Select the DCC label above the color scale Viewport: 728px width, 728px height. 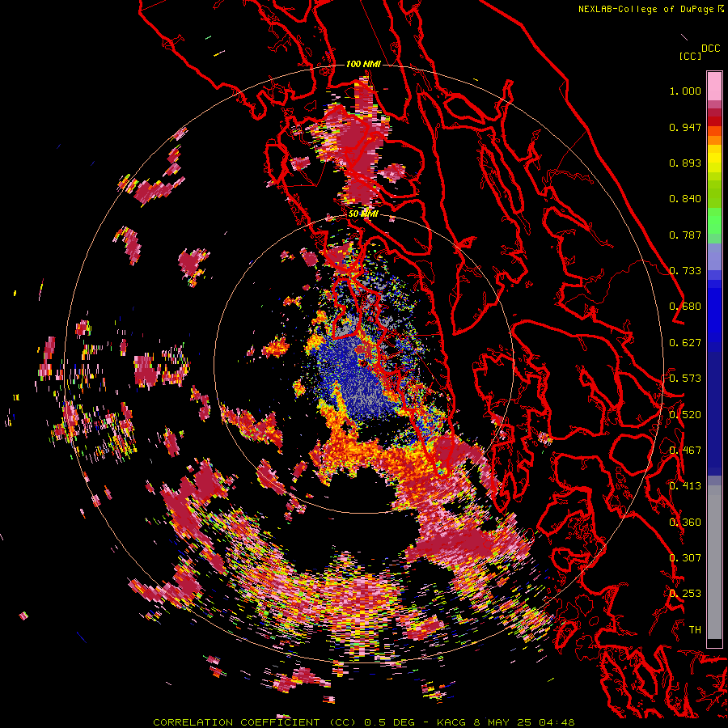point(710,49)
